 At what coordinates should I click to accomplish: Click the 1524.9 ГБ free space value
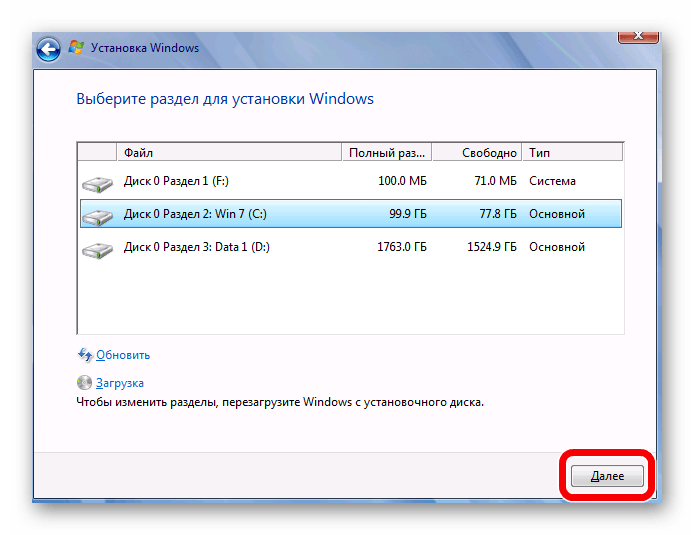[492, 247]
